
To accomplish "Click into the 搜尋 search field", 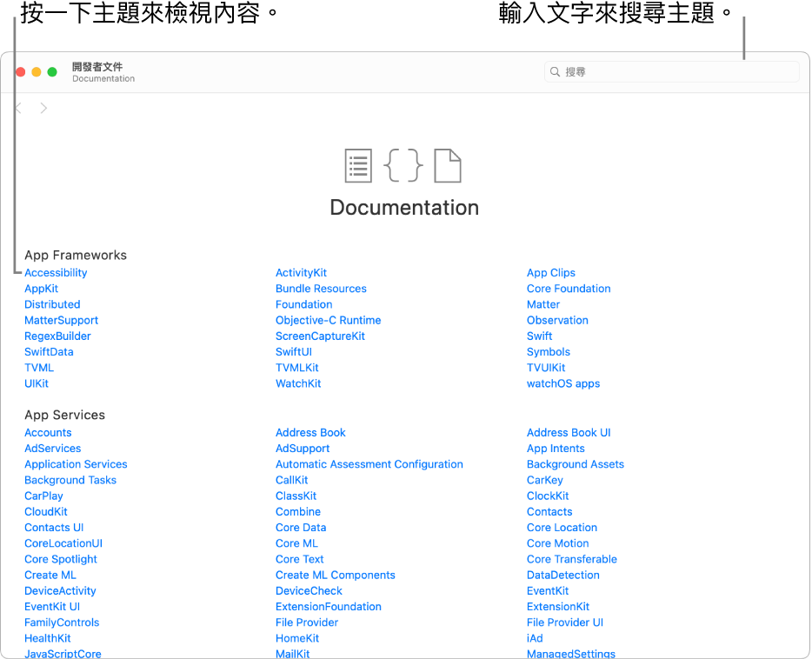I will click(x=672, y=71).
